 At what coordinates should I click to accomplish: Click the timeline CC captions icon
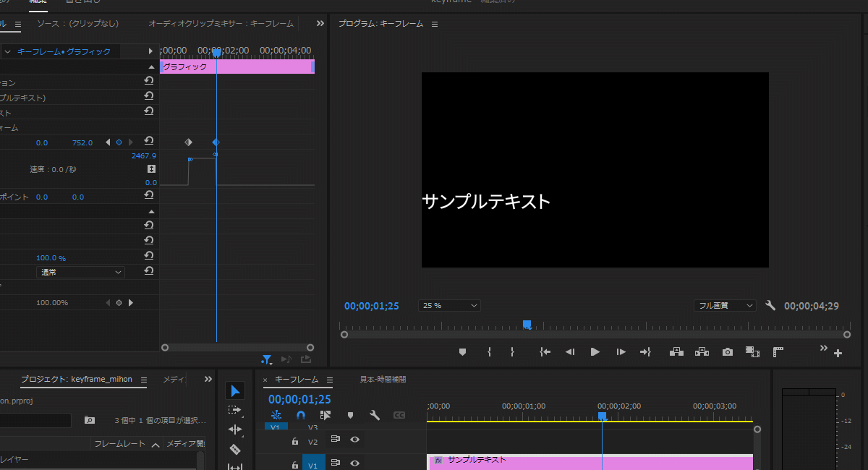[399, 415]
